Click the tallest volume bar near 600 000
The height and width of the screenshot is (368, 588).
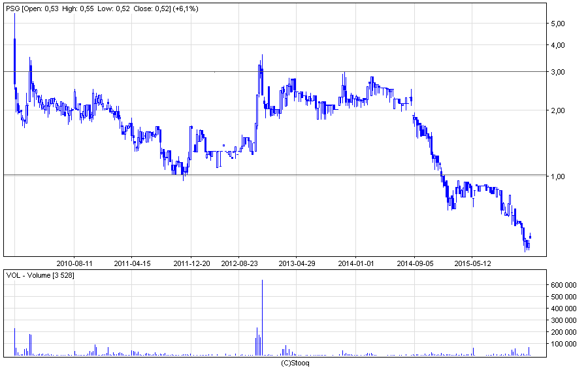(262, 318)
